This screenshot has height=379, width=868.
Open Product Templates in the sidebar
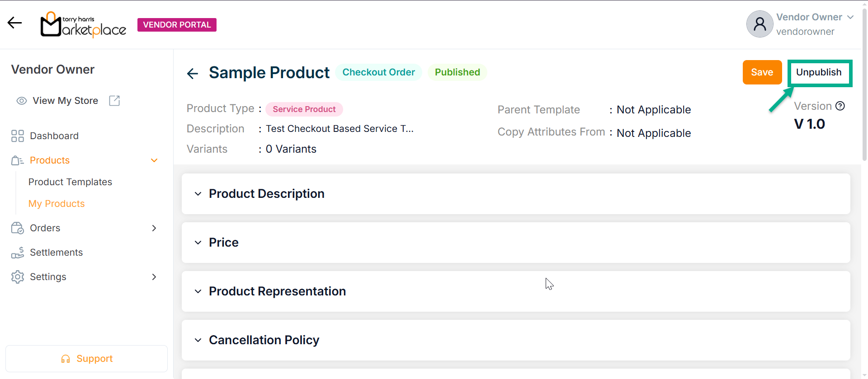(x=70, y=182)
